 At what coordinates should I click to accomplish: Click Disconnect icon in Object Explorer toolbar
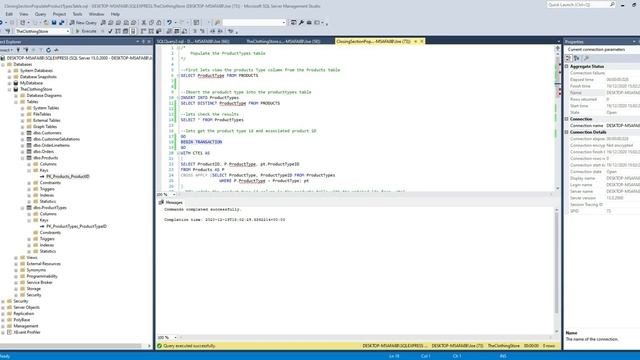26,50
